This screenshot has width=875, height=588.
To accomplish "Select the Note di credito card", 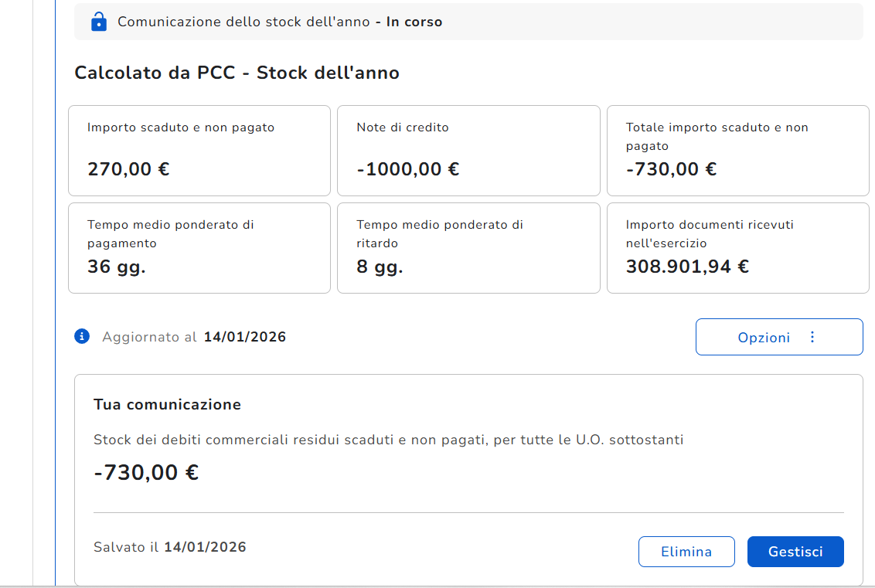I will tap(468, 151).
